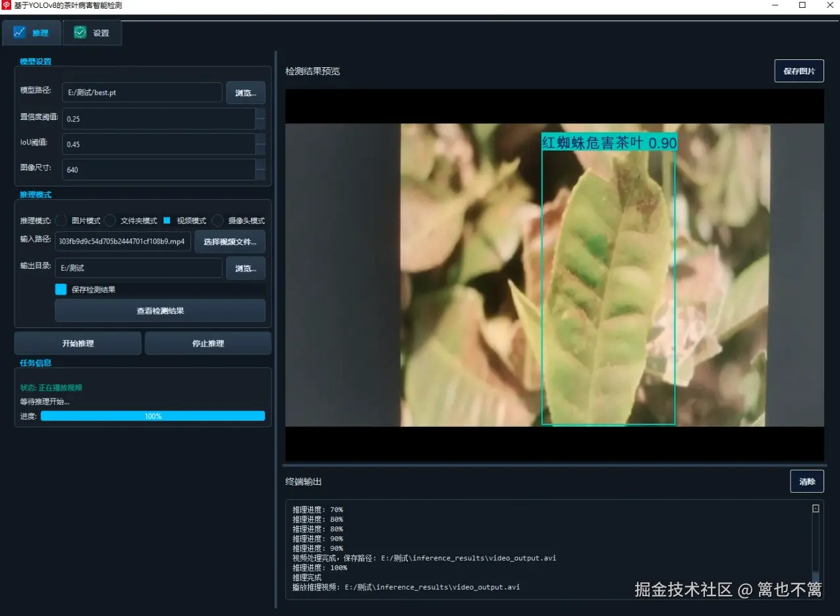
Task: Increase IoU阈值 with up stepper
Action: tap(260, 138)
